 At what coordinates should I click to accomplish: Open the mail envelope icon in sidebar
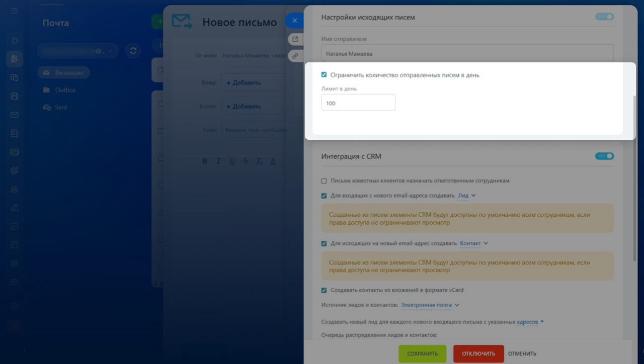(x=15, y=115)
